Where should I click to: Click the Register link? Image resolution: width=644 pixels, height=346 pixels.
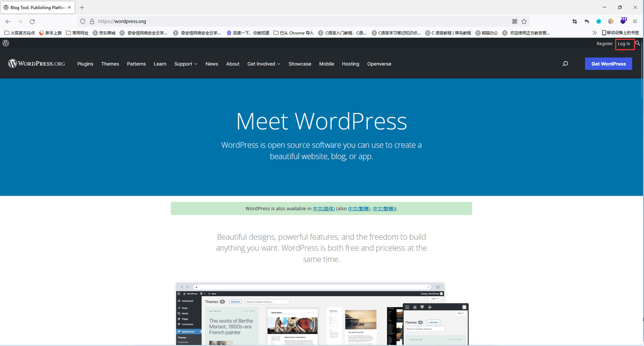605,44
